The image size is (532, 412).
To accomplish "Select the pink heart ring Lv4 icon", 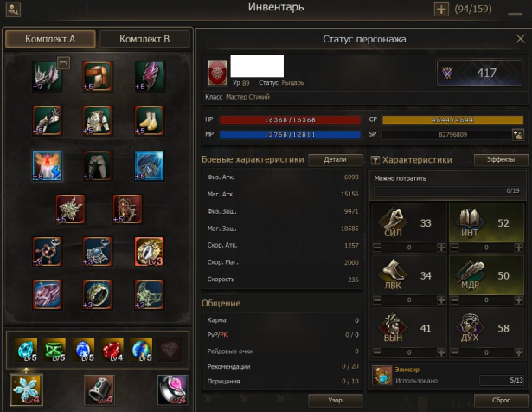I will (x=172, y=390).
